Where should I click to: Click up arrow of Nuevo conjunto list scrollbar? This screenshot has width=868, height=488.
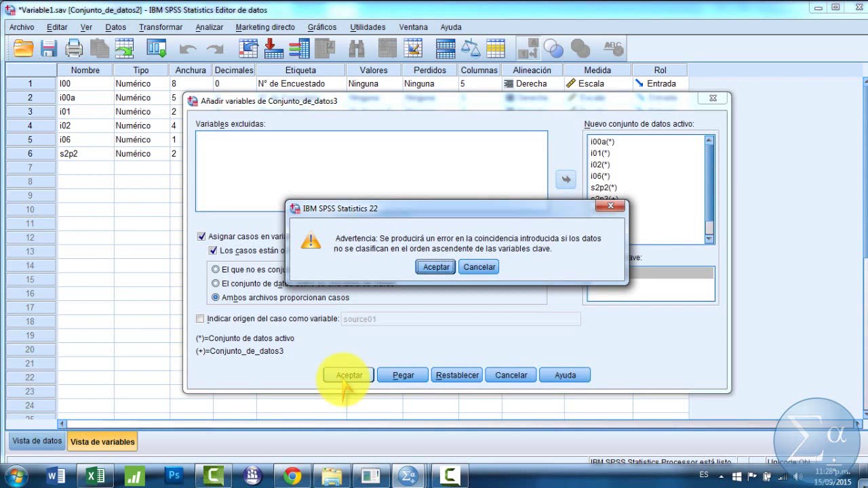tap(709, 140)
